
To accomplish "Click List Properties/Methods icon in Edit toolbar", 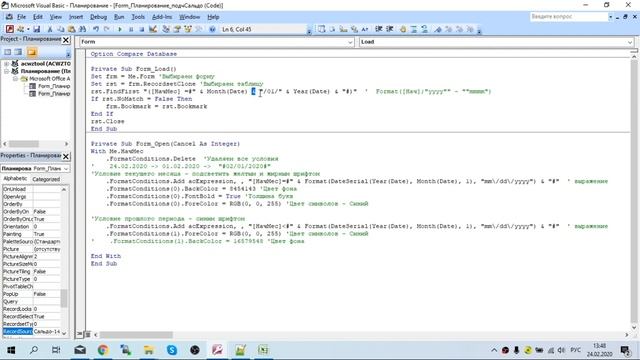I will tap(322, 29).
